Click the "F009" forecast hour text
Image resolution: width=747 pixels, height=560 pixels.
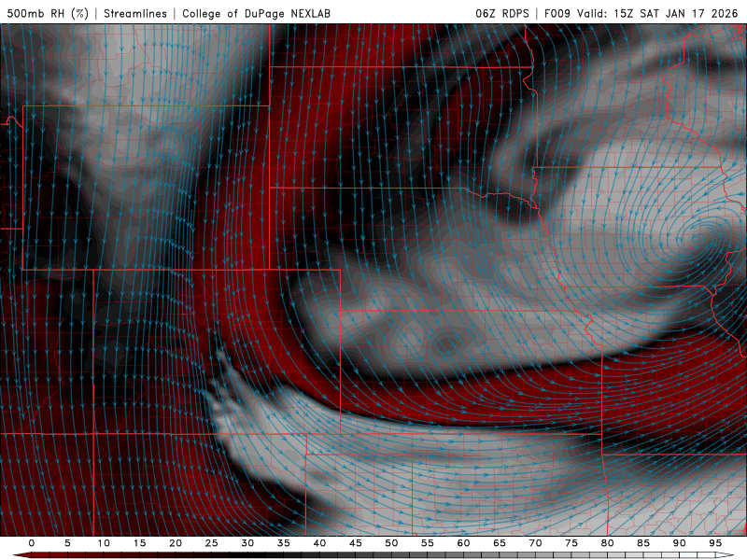pyautogui.click(x=557, y=13)
